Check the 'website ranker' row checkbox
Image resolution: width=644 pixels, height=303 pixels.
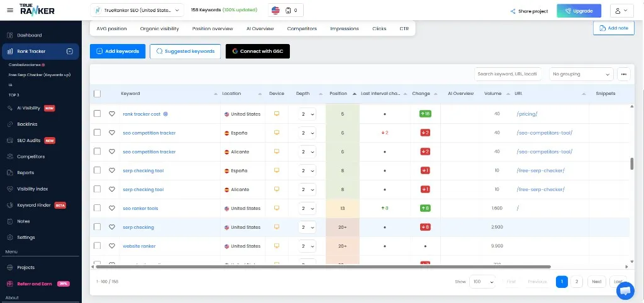(97, 246)
